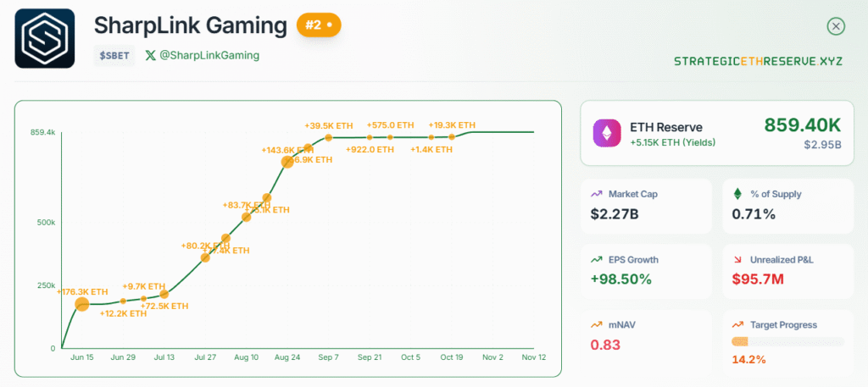Click the Target Progress icon
This screenshot has height=387, width=868.
click(737, 324)
